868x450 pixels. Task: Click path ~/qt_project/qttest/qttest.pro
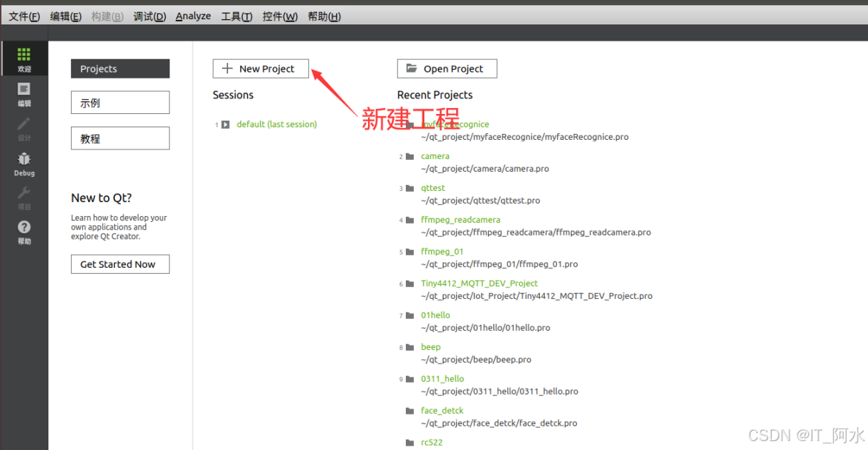pos(481,201)
